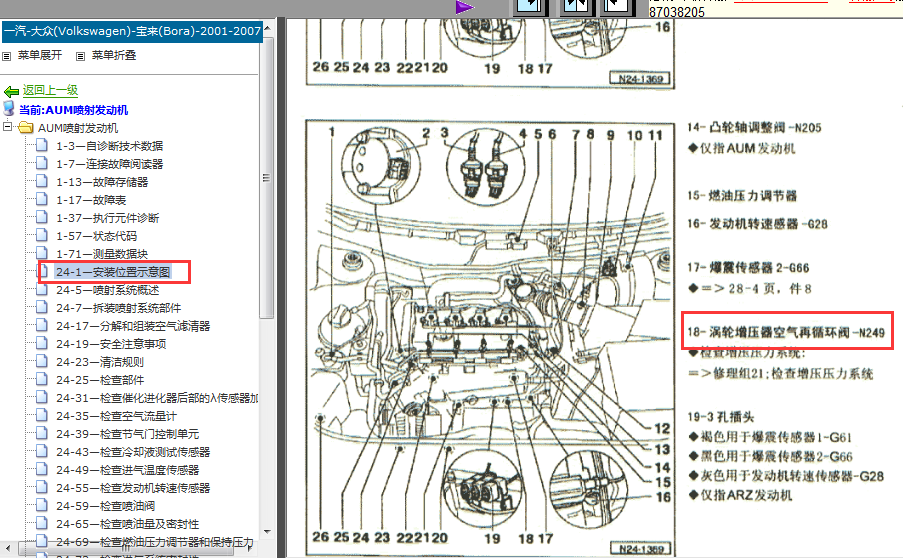
Task: Click the AUM喷射发动机 folder icon
Action: pyautogui.click(x=25, y=127)
